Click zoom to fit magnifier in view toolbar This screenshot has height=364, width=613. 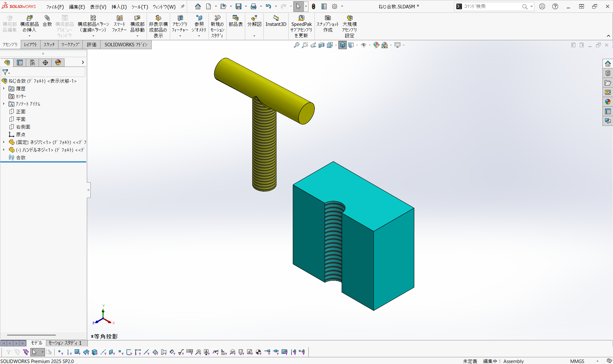point(297,45)
